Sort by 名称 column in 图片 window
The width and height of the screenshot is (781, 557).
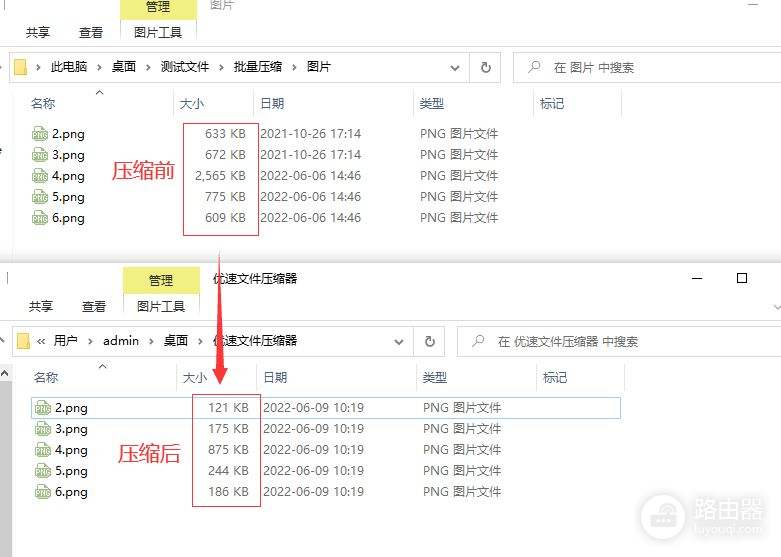pyautogui.click(x=43, y=104)
